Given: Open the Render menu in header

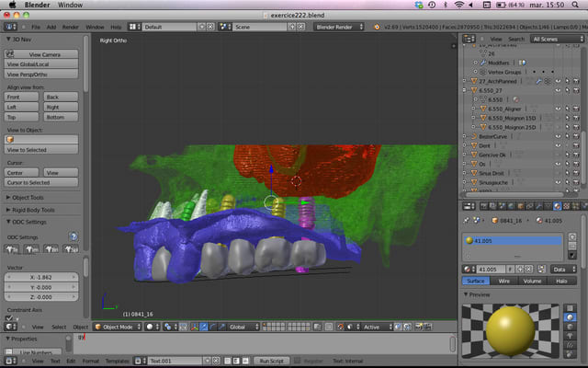Looking at the screenshot, I should [71, 27].
